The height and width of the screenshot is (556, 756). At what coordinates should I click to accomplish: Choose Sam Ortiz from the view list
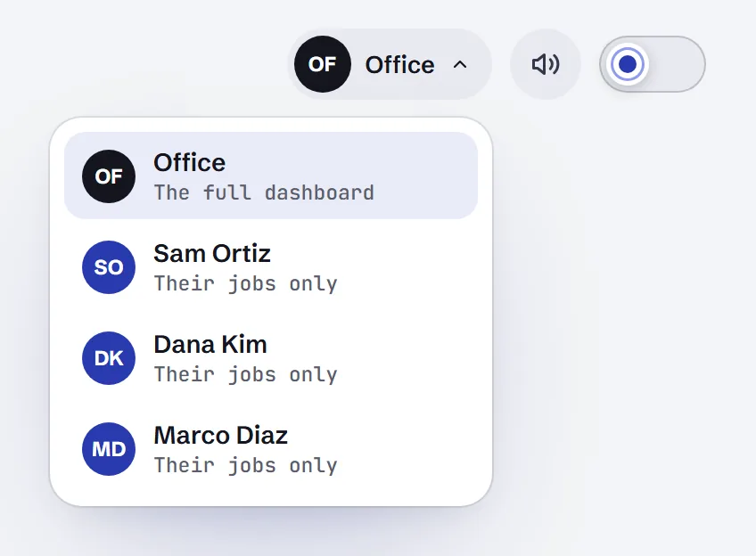271,267
